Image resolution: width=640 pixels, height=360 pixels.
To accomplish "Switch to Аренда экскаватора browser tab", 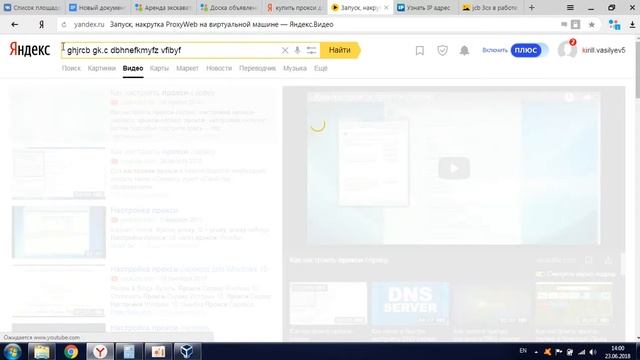I will tap(163, 7).
